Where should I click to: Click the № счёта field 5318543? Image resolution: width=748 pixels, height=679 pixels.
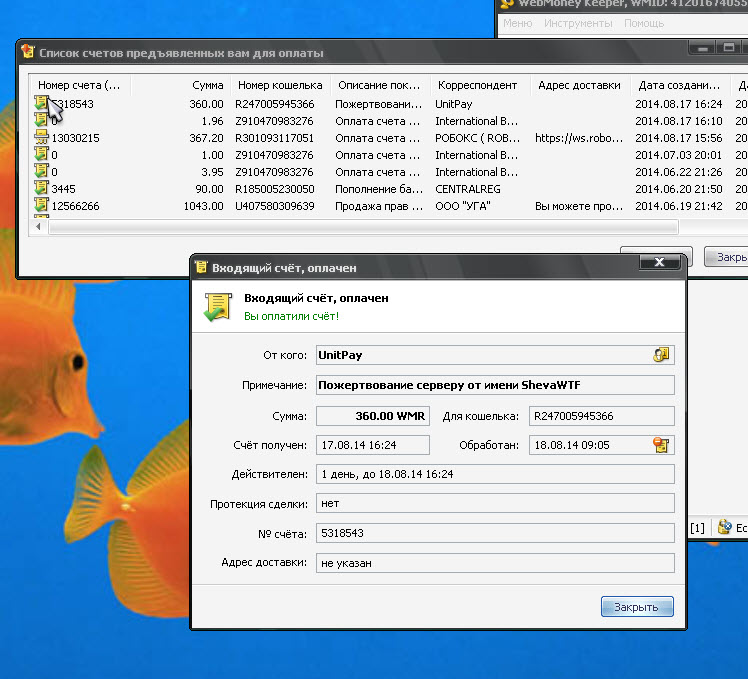[x=495, y=533]
